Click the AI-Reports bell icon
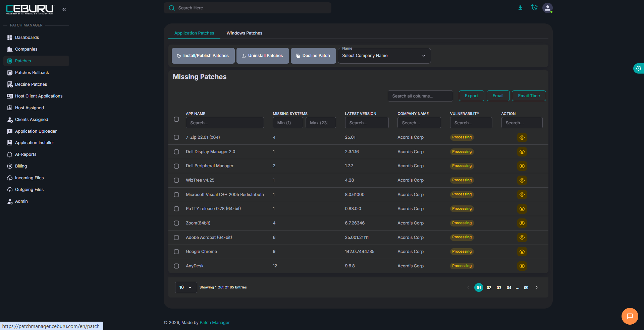This screenshot has width=644, height=330. click(10, 154)
